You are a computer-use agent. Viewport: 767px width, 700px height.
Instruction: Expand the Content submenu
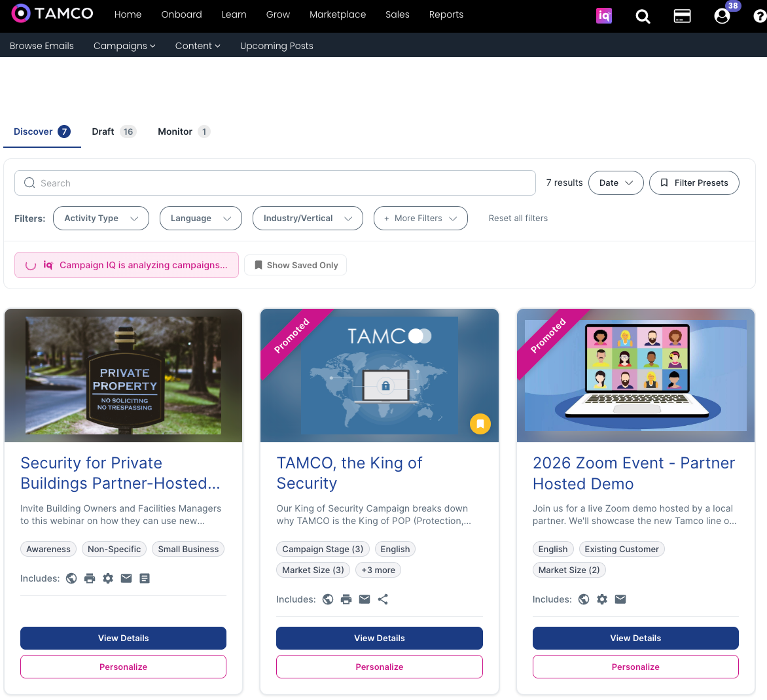(198, 45)
